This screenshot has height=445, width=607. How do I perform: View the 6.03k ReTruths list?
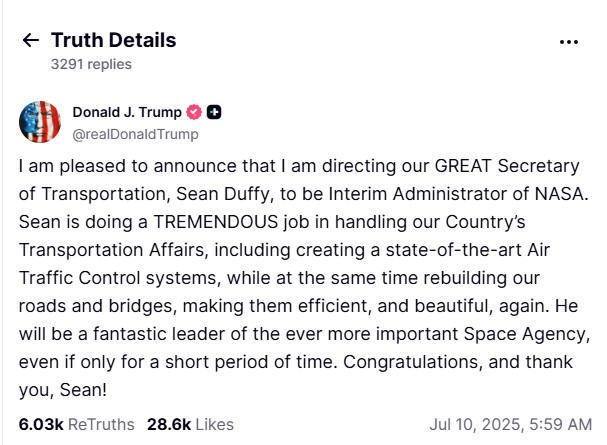click(x=76, y=424)
